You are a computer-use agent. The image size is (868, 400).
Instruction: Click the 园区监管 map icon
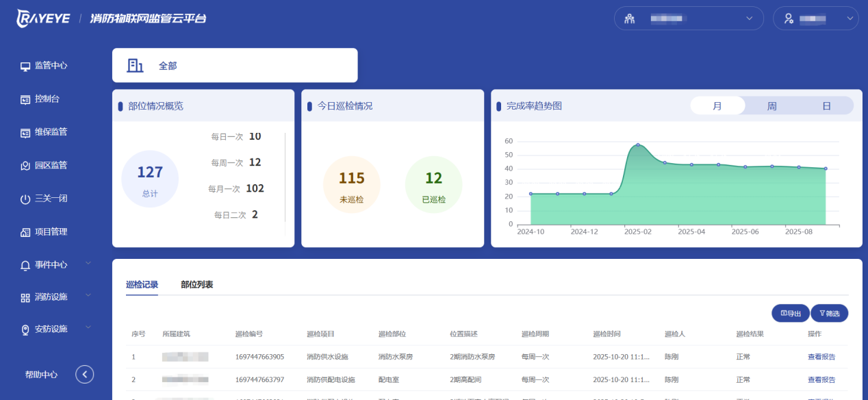tap(25, 166)
